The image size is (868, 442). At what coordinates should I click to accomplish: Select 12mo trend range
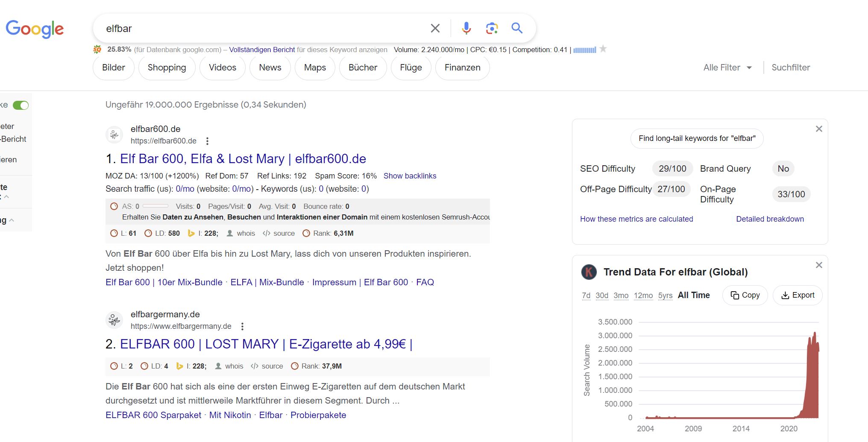click(x=643, y=296)
